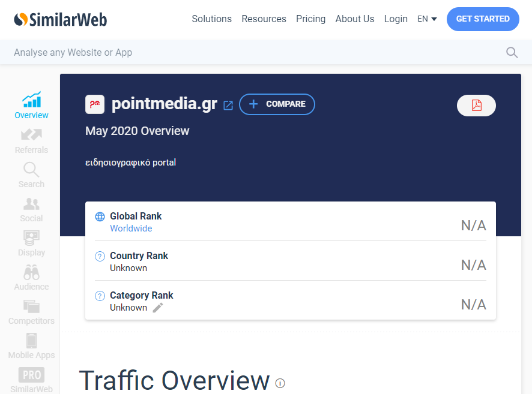Image resolution: width=532 pixels, height=394 pixels.
Task: Click the Global Rank globe icon
Action: [100, 216]
